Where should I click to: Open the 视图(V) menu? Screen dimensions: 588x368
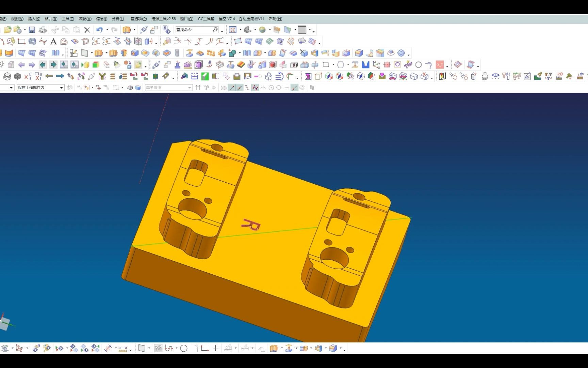17,19
